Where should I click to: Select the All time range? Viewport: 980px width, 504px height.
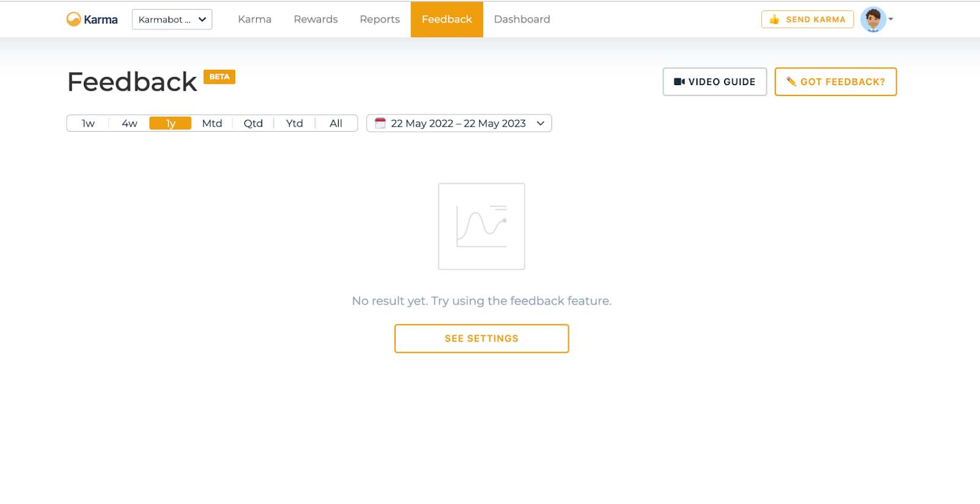coord(336,123)
